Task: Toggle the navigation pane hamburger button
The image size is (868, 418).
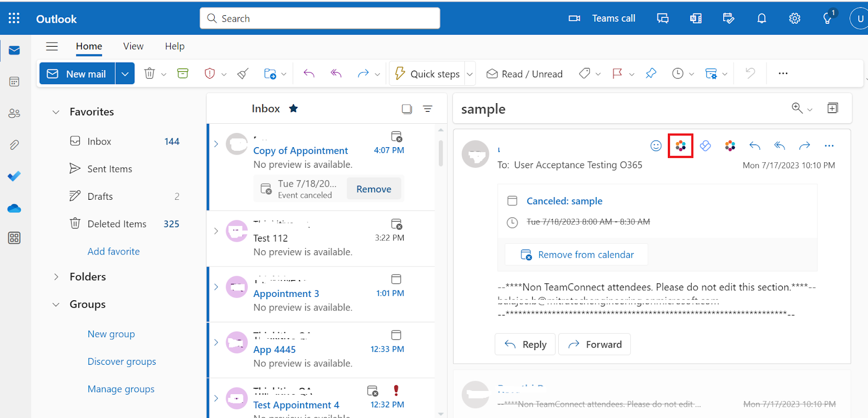Action: [x=52, y=46]
